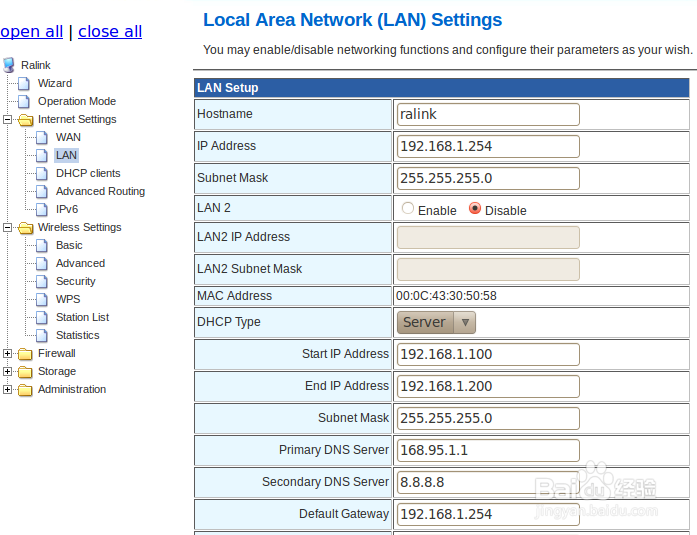697x535 pixels.
Task: Open the Wizard menu entry
Action: (55, 83)
